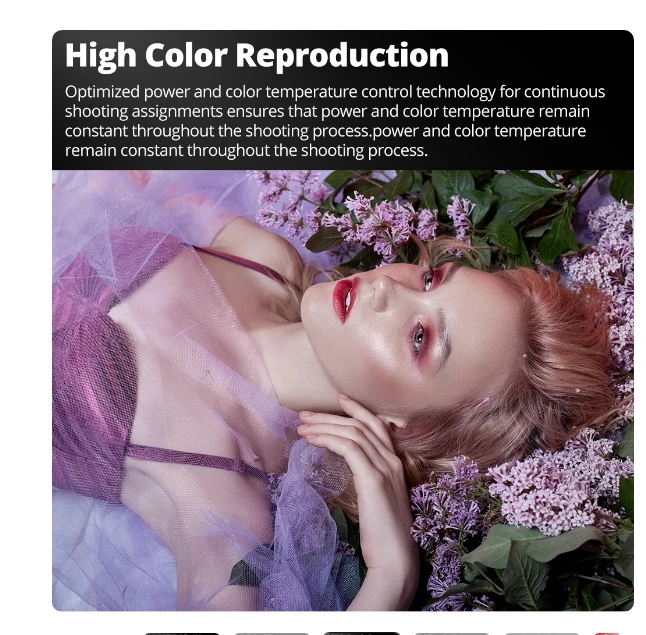The width and height of the screenshot is (646, 635).
Task: Select the first black thumbnail below the image
Action: point(182,633)
